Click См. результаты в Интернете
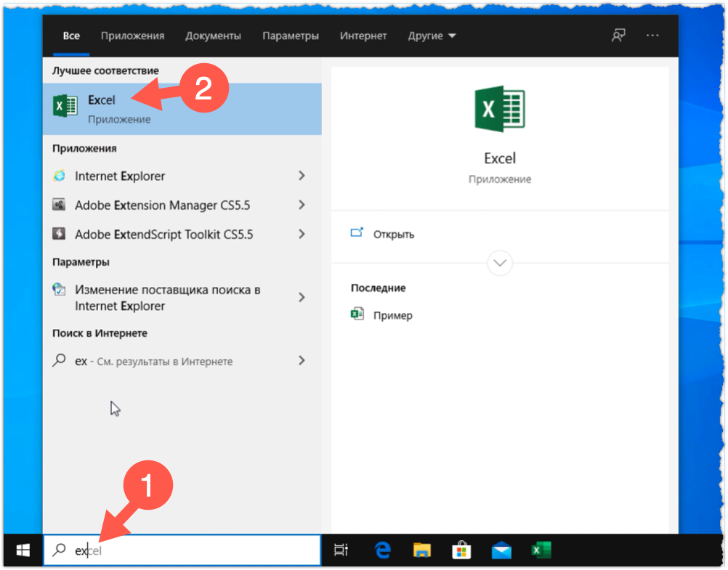This screenshot has height=570, width=728. 165,361
